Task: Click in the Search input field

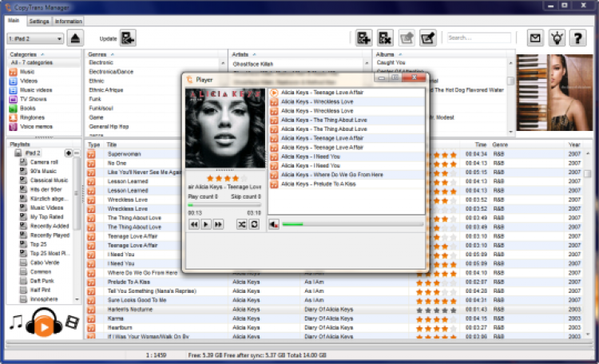Action: click(478, 38)
